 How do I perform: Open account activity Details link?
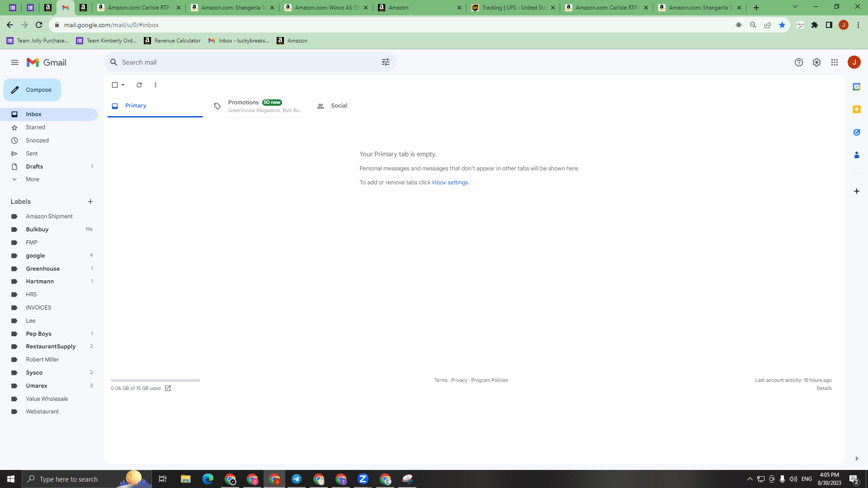(x=824, y=389)
